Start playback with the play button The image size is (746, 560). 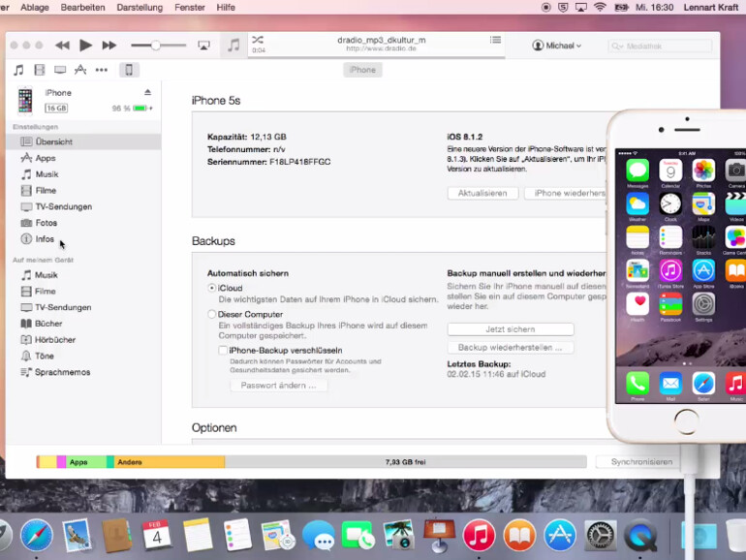click(85, 46)
